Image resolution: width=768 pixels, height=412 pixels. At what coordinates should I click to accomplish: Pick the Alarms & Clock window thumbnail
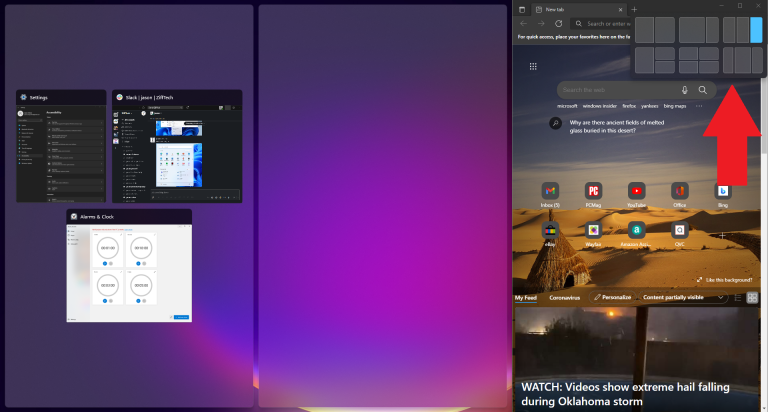click(129, 266)
